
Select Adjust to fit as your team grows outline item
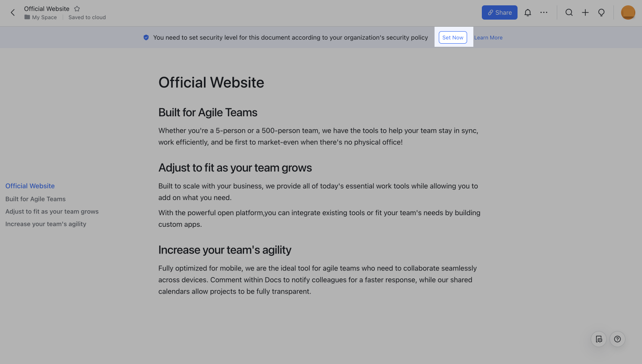[x=52, y=211]
